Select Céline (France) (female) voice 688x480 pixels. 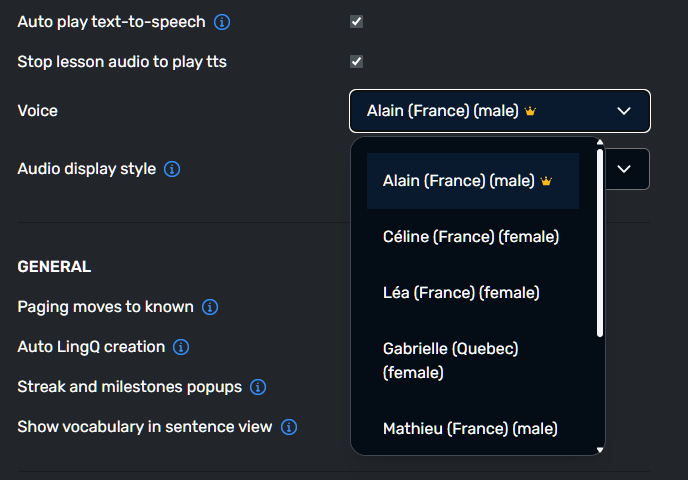pyautogui.click(x=471, y=237)
